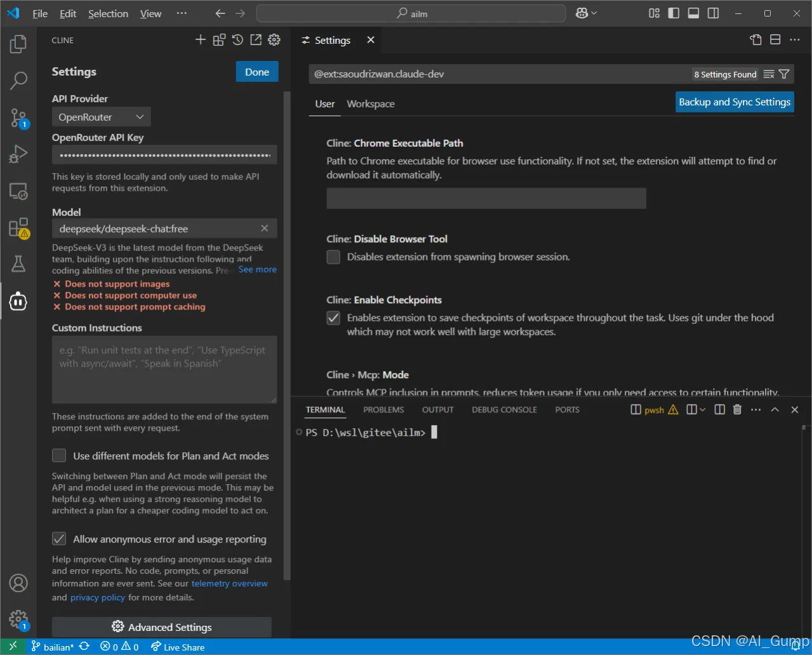
Task: Open the Extensions view
Action: pos(18,227)
